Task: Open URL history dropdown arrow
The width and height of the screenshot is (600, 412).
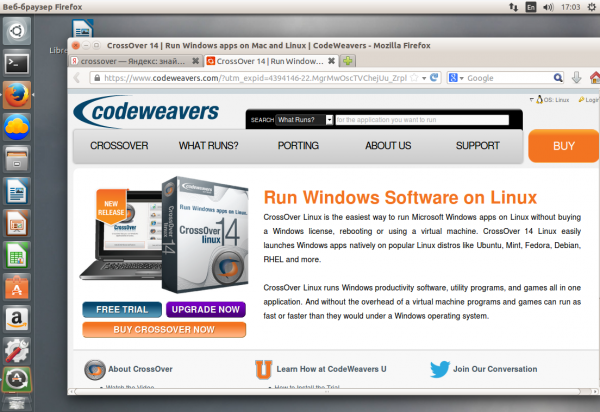Action: 424,78
